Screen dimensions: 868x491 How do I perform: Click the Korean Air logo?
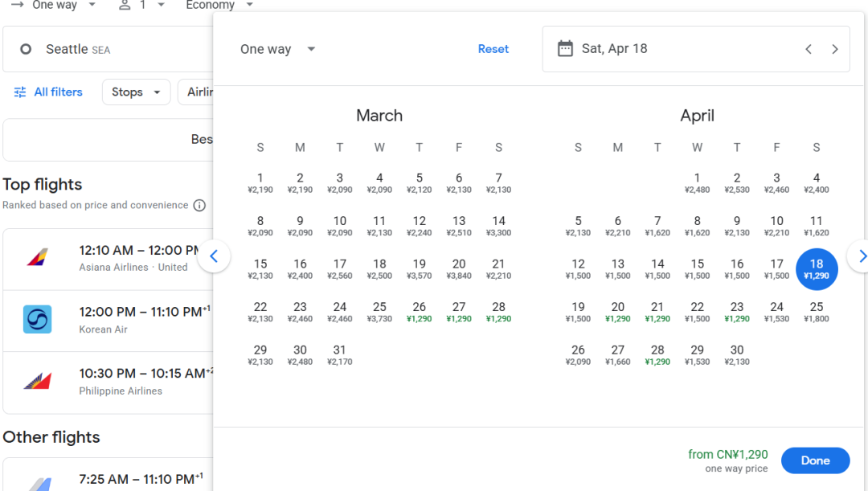(x=38, y=319)
